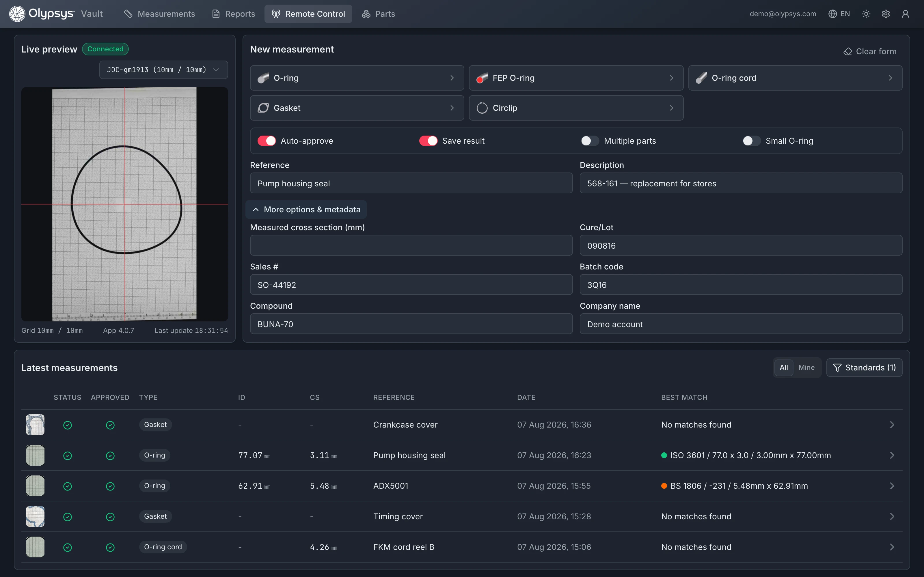The image size is (924, 577).
Task: Show only Mine measurements
Action: [x=806, y=368]
